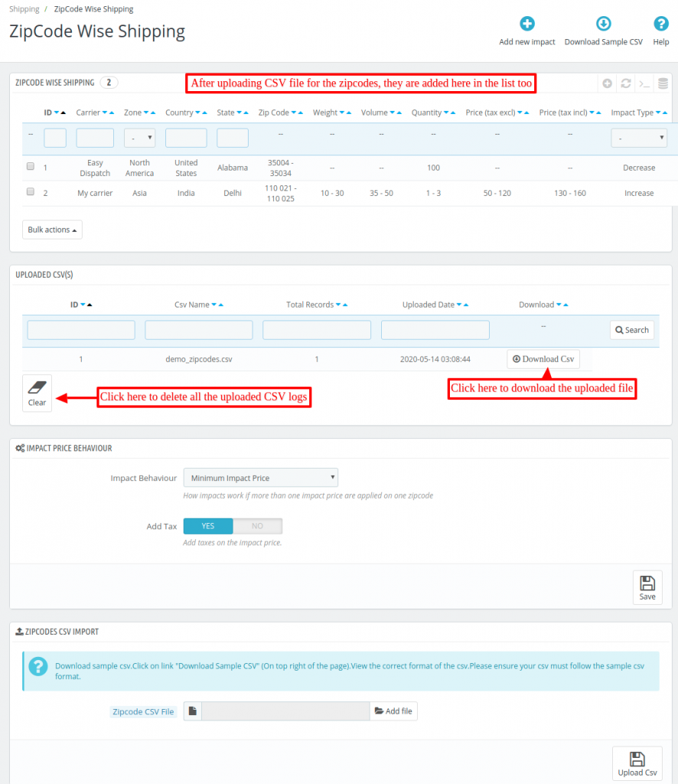Refresh the Zipcode Wise Shipping list
The width and height of the screenshot is (678, 784).
[625, 83]
